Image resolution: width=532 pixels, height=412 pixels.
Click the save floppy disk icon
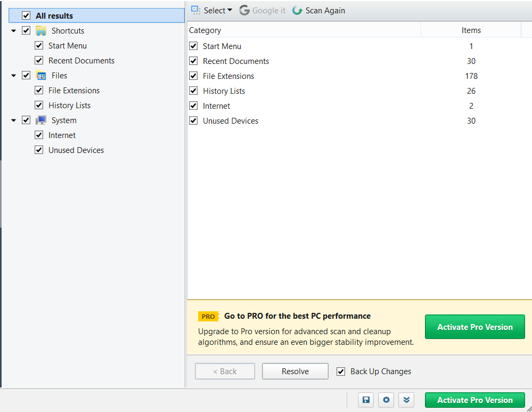(x=366, y=400)
